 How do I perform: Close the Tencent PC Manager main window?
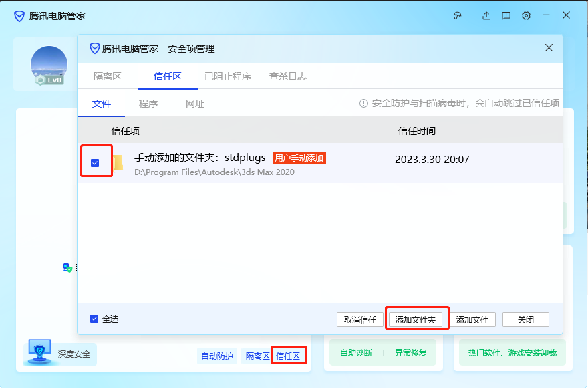click(566, 15)
